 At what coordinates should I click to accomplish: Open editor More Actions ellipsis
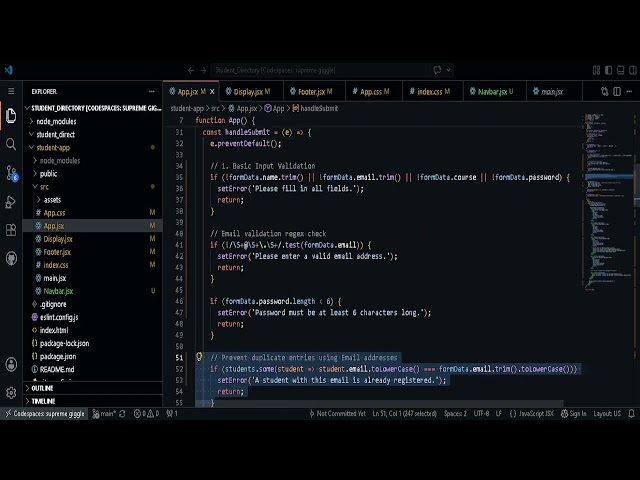pyautogui.click(x=629, y=91)
